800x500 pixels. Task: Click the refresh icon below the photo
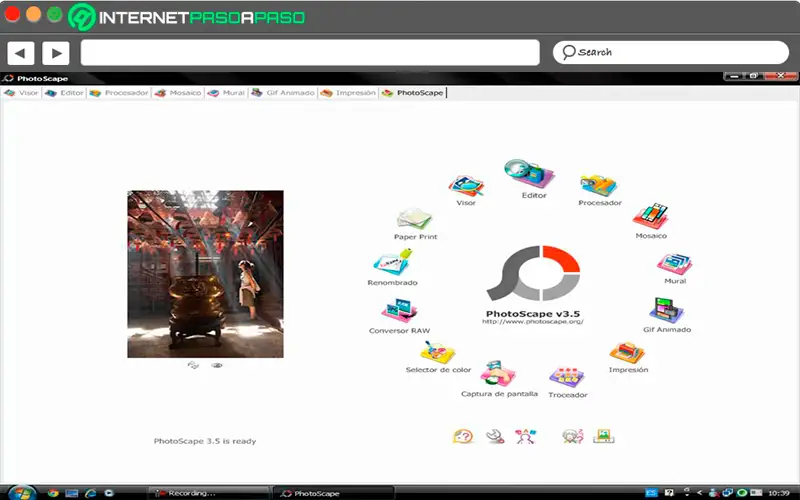coord(193,365)
